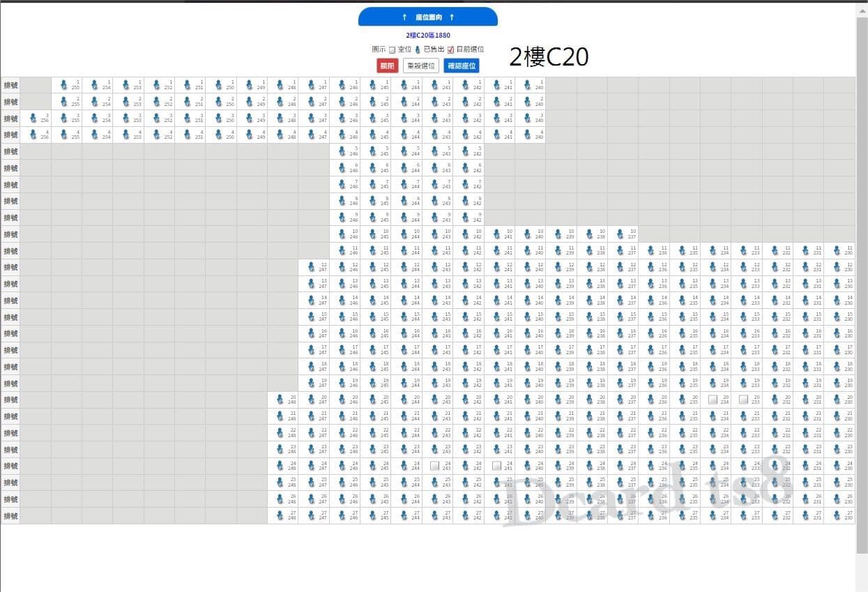The image size is (868, 592).
Task: Click sold seat row 16 number 240
Action: 528,333
